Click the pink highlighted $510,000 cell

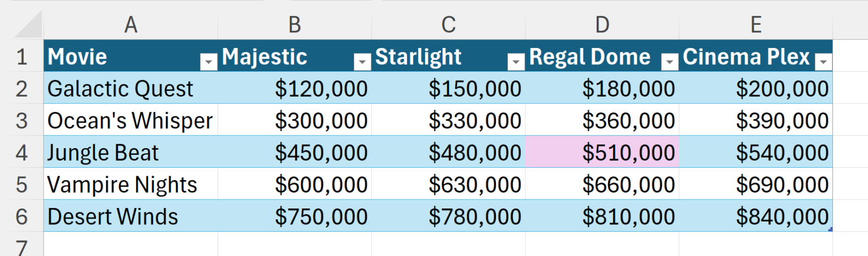point(602,153)
